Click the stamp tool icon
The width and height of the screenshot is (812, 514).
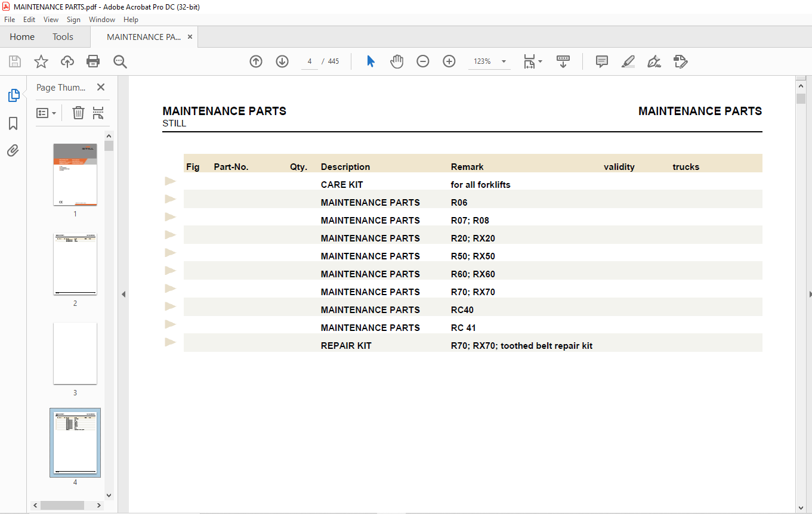(680, 61)
